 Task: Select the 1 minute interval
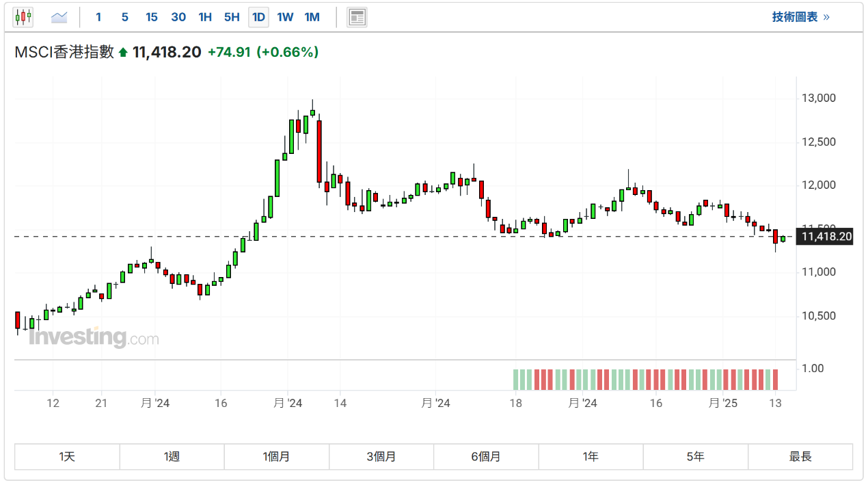click(x=98, y=17)
